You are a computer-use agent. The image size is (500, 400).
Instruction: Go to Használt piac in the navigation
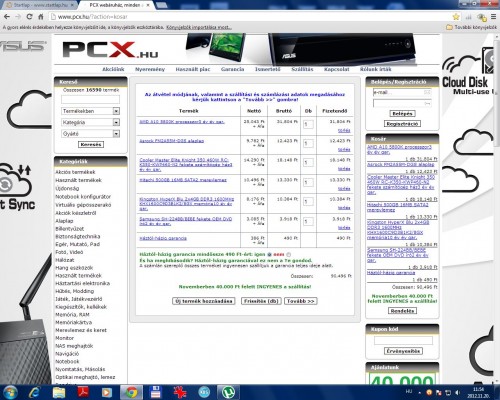(x=193, y=69)
